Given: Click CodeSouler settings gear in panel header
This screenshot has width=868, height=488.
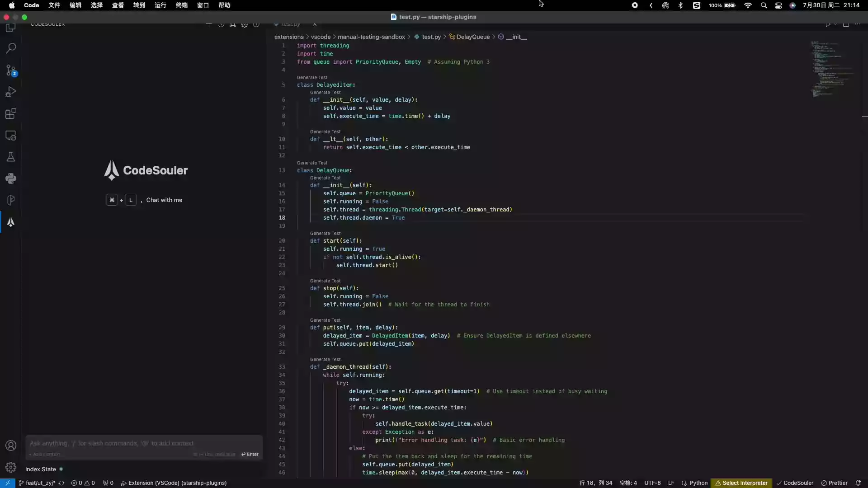Looking at the screenshot, I should (244, 24).
